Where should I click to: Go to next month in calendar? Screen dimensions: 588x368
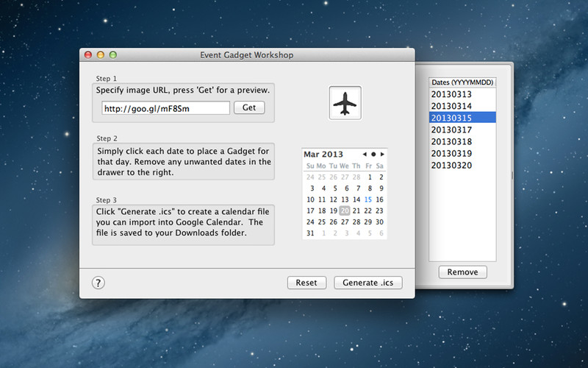point(382,155)
